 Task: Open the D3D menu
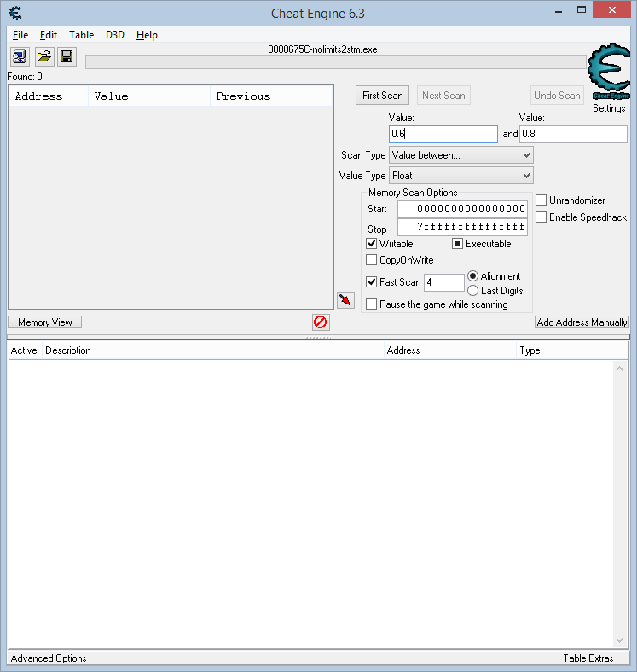(114, 35)
